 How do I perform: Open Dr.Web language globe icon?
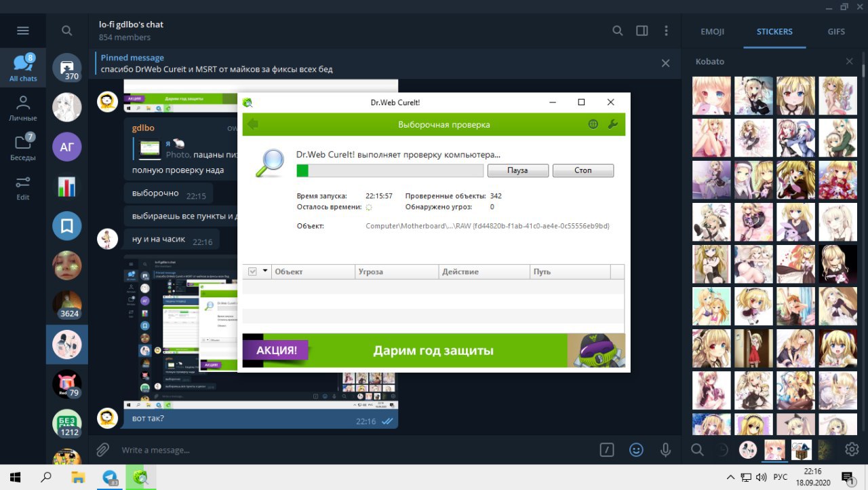click(x=593, y=124)
